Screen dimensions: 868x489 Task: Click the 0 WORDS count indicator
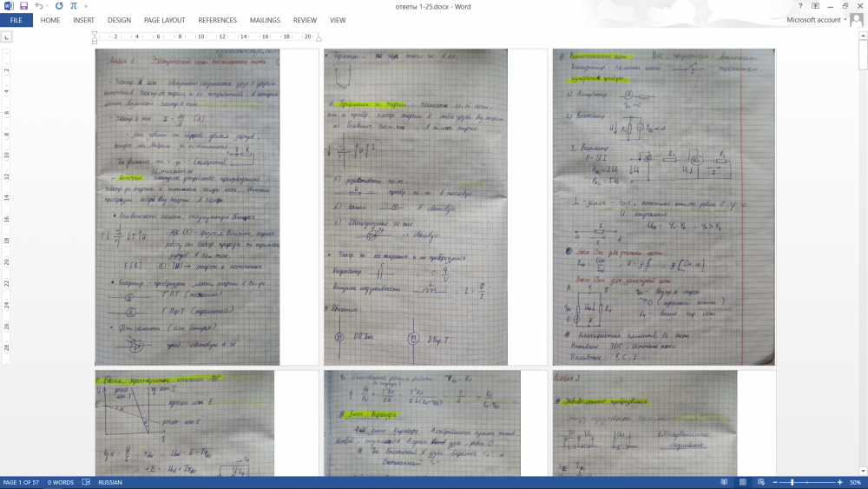point(61,482)
